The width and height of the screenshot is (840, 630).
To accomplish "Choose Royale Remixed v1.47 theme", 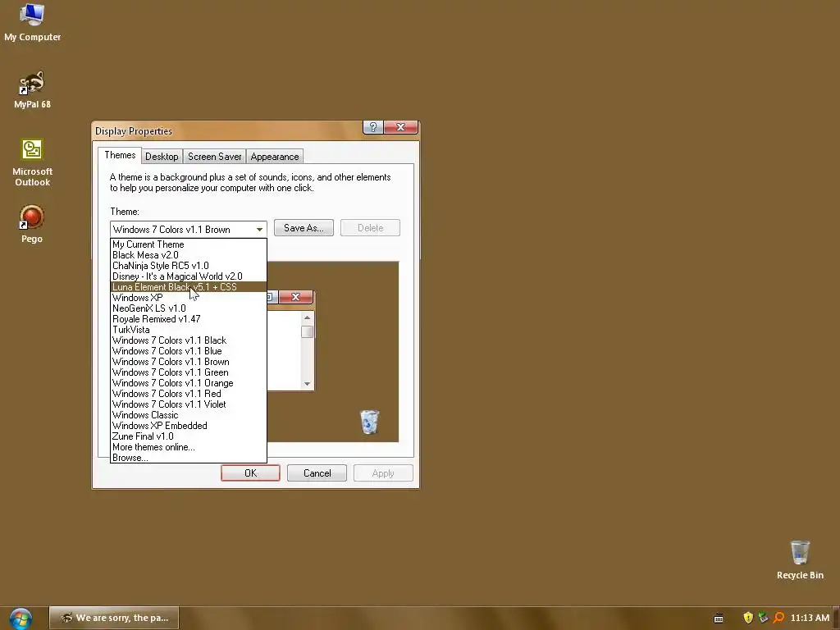I will click(189, 319).
